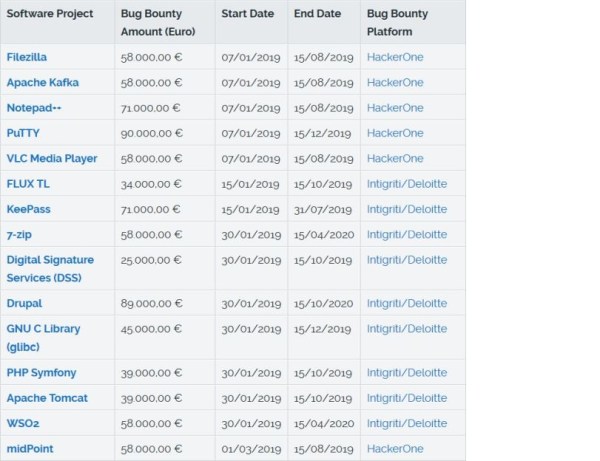Open the midPoint project link
Screen dimensions: 600x461
[x=30, y=449]
